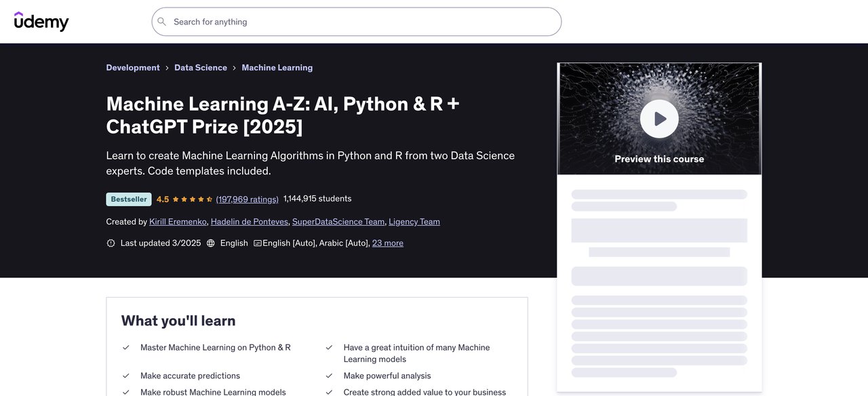
Task: Click the five-star rating stars
Action: click(193, 199)
